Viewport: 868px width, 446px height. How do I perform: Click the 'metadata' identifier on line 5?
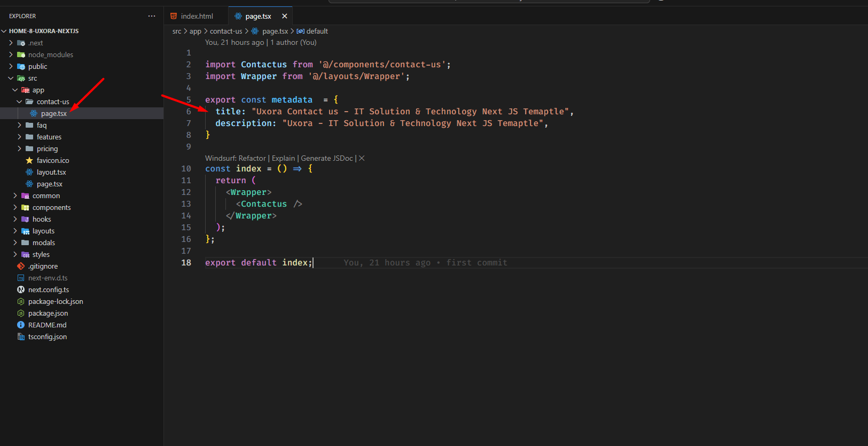click(x=292, y=100)
